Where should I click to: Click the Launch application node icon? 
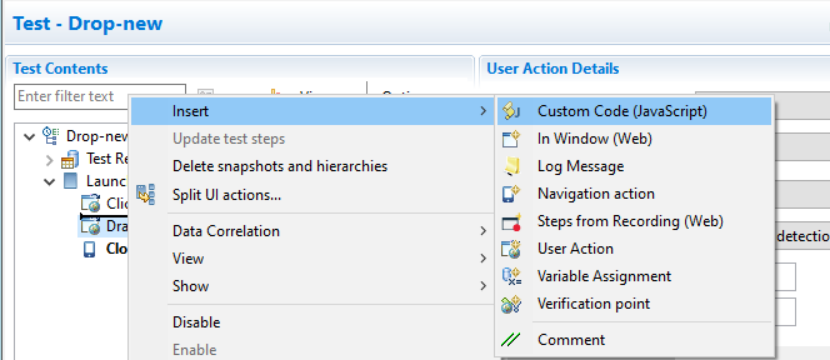[70, 181]
